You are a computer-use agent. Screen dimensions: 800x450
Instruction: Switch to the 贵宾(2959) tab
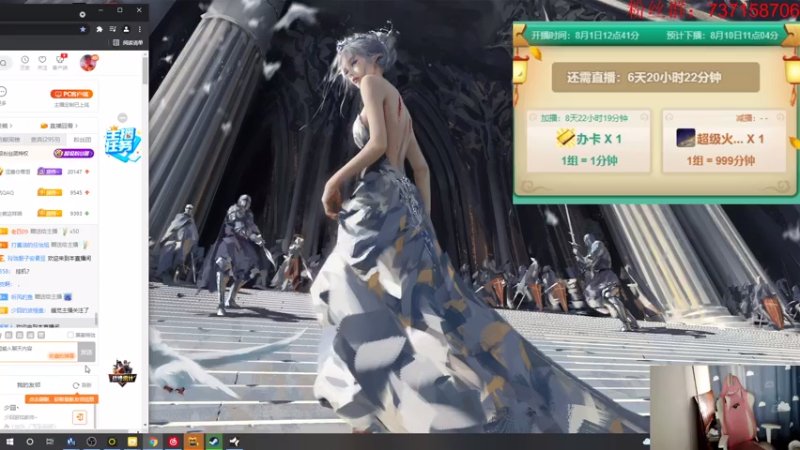tap(45, 139)
